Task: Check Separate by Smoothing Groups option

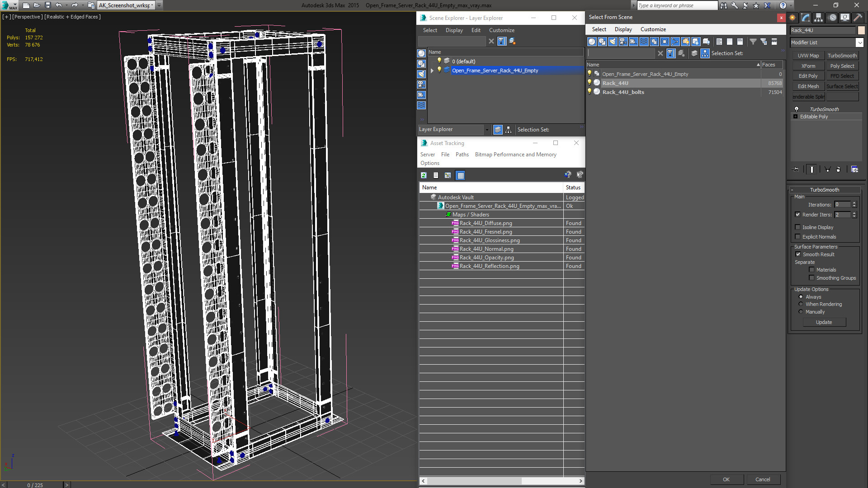Action: coord(811,278)
